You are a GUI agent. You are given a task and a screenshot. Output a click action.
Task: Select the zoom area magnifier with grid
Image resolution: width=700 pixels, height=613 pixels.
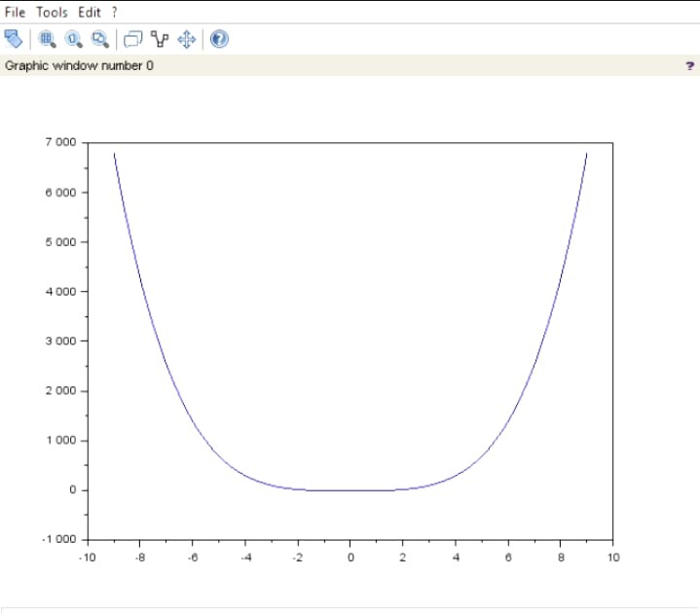pos(47,39)
